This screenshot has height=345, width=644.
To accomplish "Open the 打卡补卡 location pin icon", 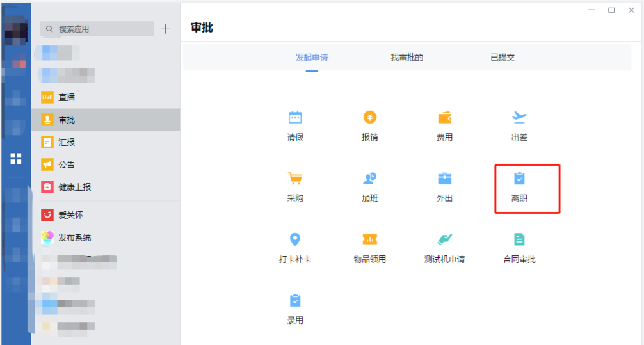I will tap(295, 239).
